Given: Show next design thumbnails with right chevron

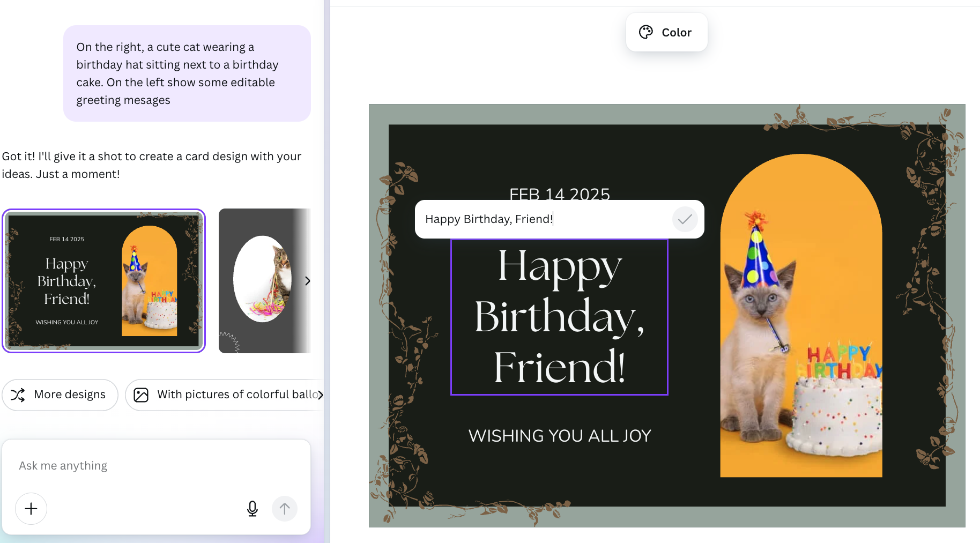Looking at the screenshot, I should [x=308, y=281].
